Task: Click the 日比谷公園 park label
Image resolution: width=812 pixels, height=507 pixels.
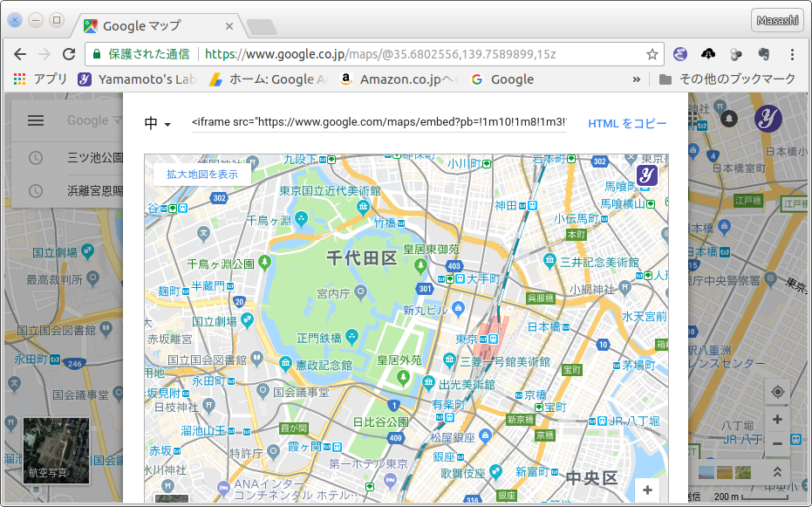Action: (x=380, y=422)
